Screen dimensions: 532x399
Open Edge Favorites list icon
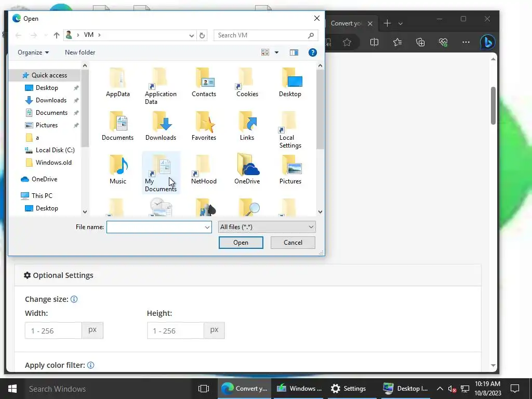(397, 43)
